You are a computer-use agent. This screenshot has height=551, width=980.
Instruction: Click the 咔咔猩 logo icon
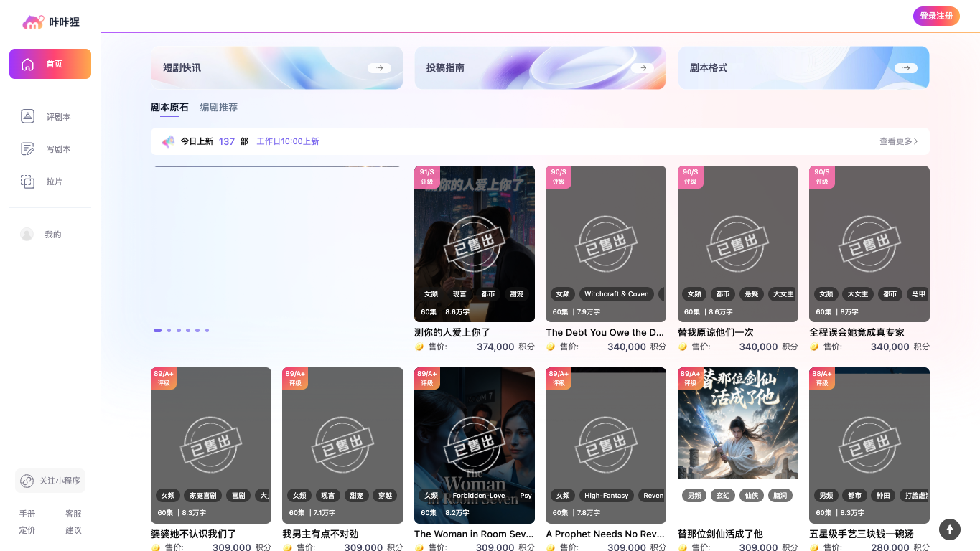[x=34, y=22]
